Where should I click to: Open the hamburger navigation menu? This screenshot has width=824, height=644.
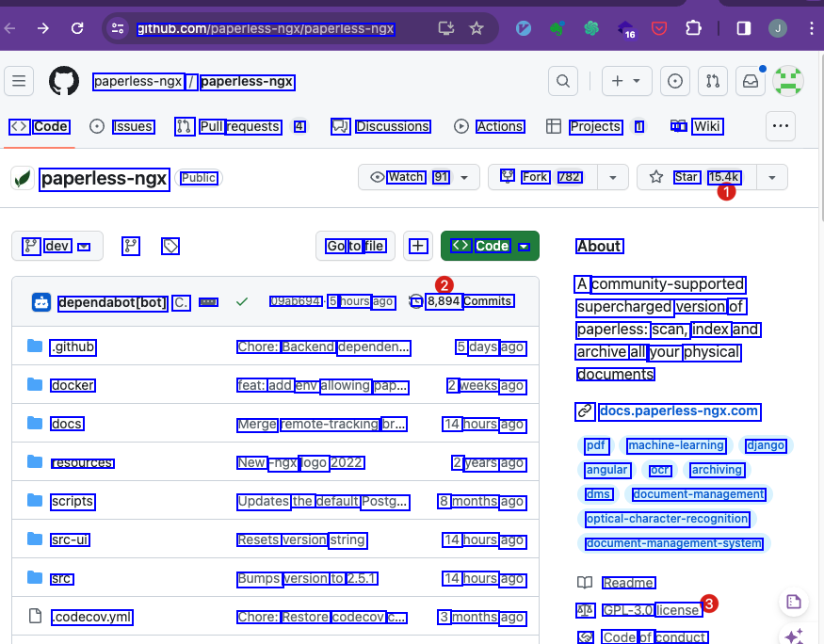[19, 81]
